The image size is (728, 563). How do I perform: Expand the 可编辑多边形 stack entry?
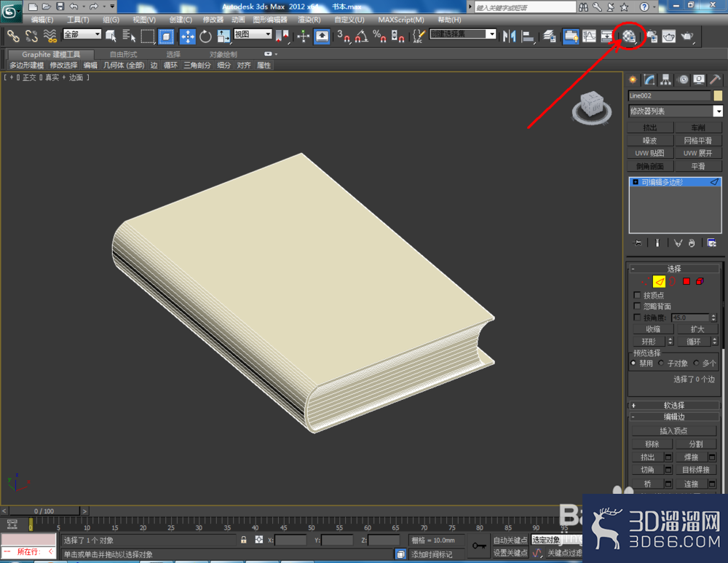click(636, 182)
